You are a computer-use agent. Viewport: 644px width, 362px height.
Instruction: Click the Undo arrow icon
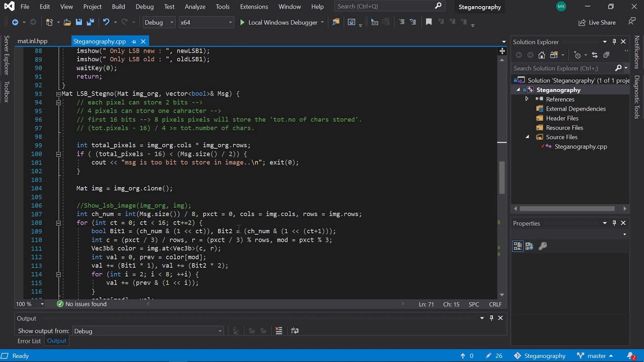click(x=106, y=22)
